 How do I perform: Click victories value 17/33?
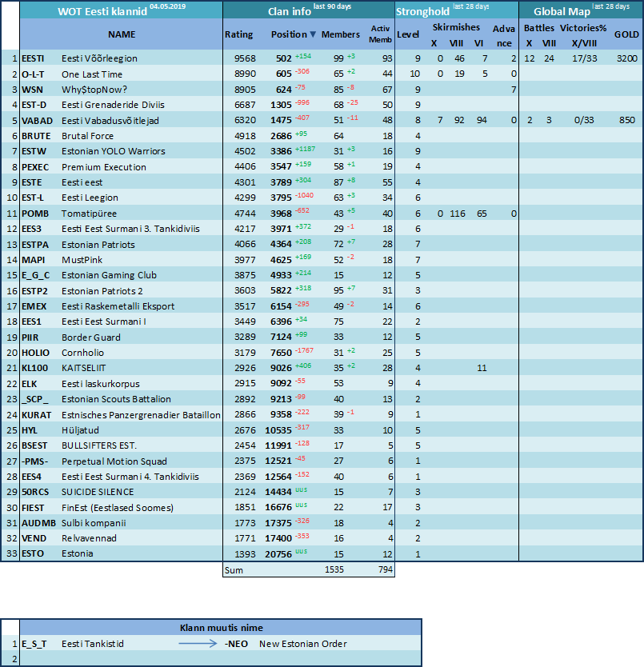[585, 58]
